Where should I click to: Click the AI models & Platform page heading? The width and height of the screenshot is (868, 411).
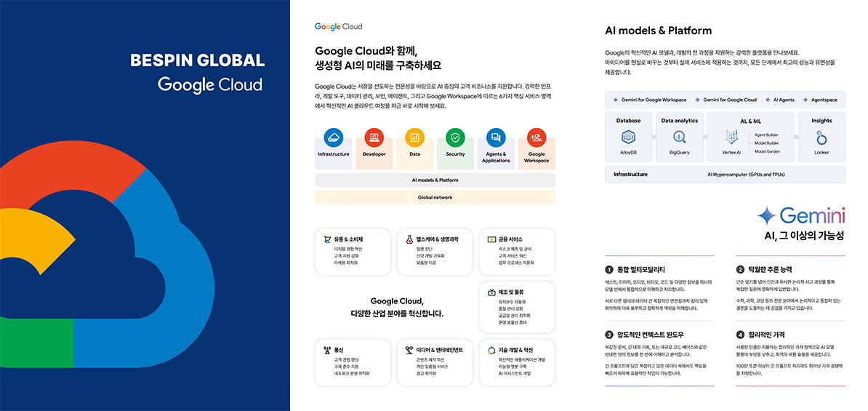click(x=658, y=31)
